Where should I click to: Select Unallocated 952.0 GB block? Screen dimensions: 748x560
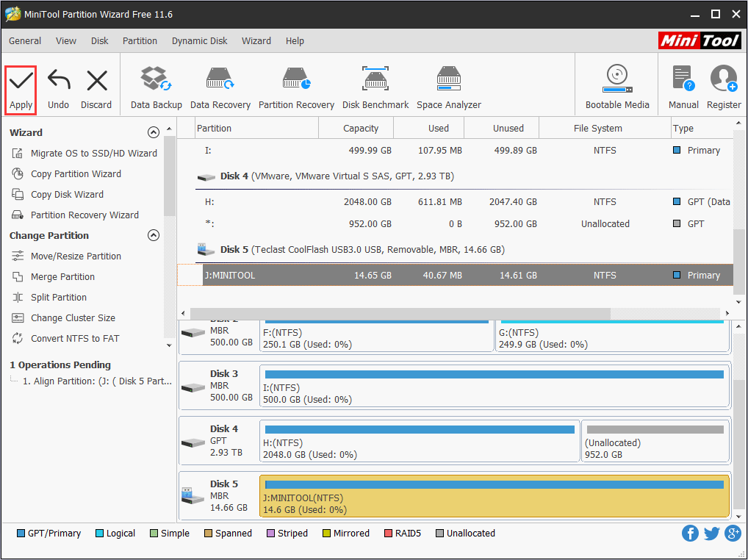pyautogui.click(x=655, y=441)
